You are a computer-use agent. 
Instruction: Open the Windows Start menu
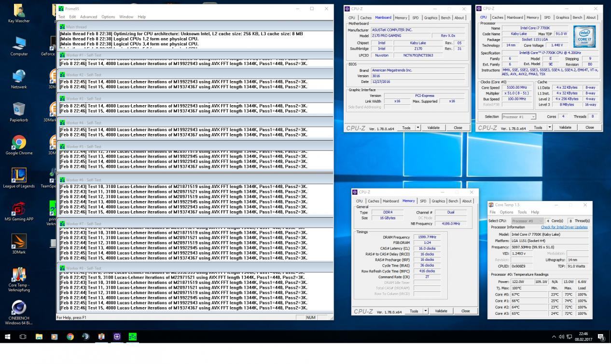click(x=7, y=337)
